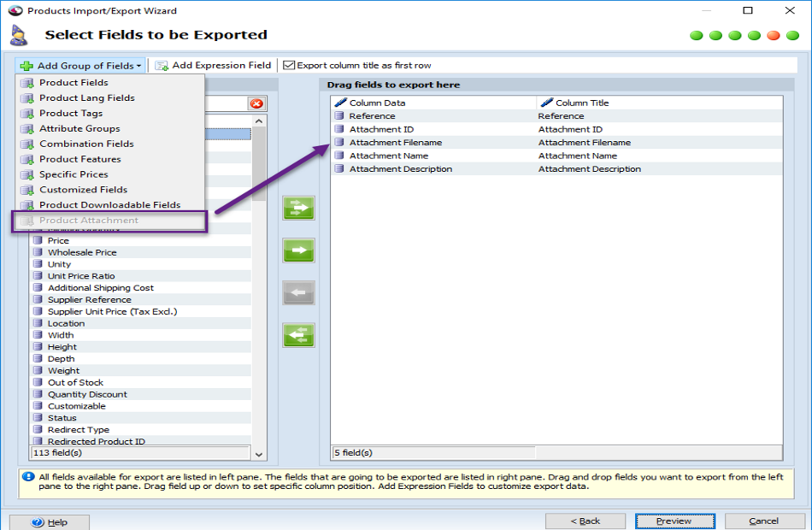
Task: Select Attachment Name in Column Data
Action: pyautogui.click(x=388, y=156)
